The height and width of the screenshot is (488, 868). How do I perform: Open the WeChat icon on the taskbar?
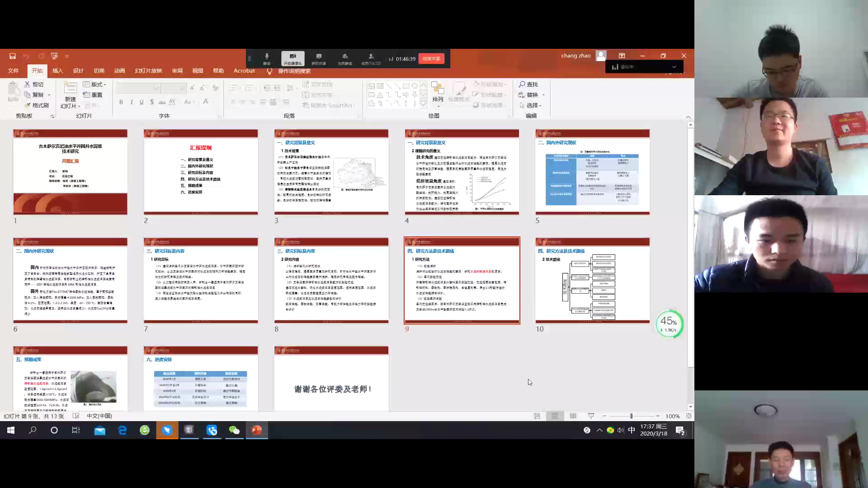(234, 430)
